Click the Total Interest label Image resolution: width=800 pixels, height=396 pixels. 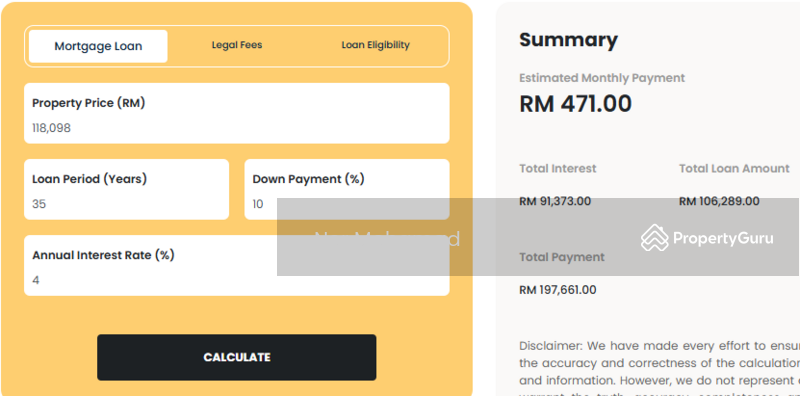558,168
